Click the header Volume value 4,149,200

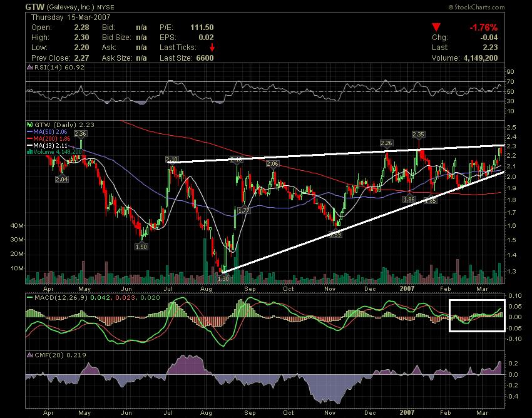481,58
